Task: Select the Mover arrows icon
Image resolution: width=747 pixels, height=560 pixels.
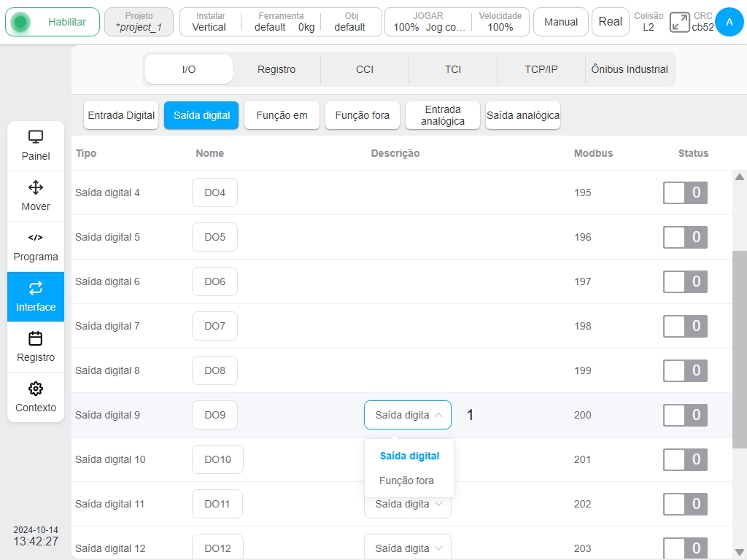Action: (36, 187)
